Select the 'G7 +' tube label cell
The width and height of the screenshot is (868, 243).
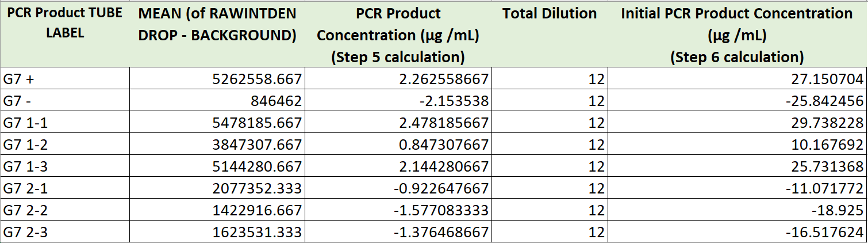pos(64,79)
